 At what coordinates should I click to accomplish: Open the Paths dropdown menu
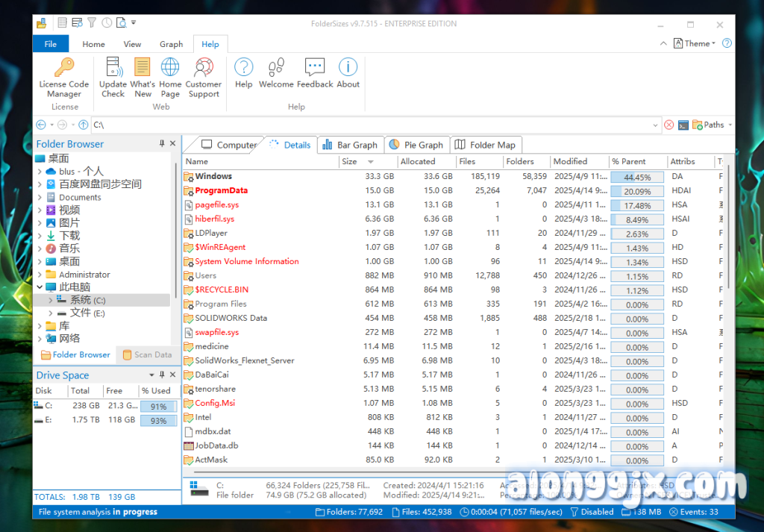click(713, 125)
